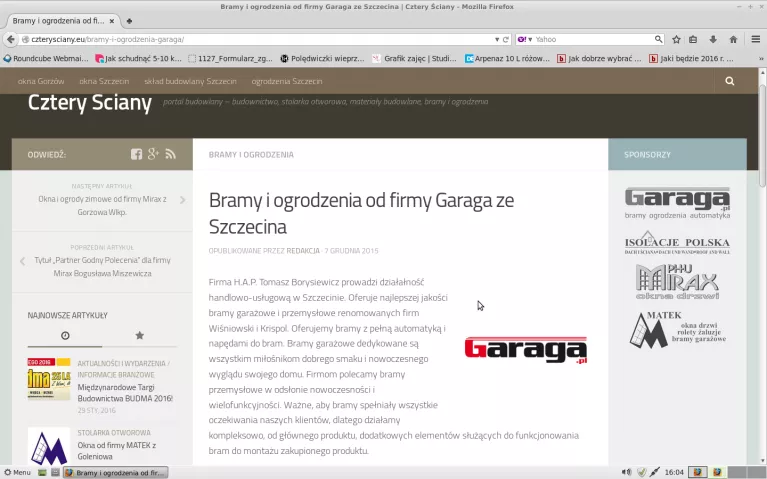Open 'Stolarka otworowa' category link
The width and height of the screenshot is (767, 479).
(114, 433)
